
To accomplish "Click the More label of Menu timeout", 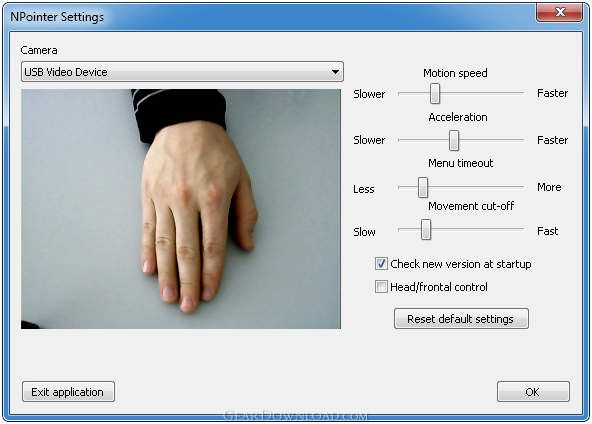I will pos(549,187).
